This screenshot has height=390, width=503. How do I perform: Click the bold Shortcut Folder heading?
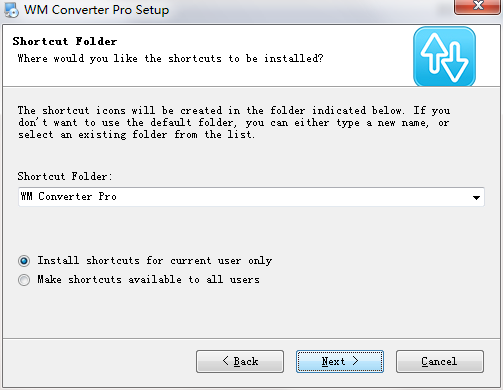(x=65, y=41)
